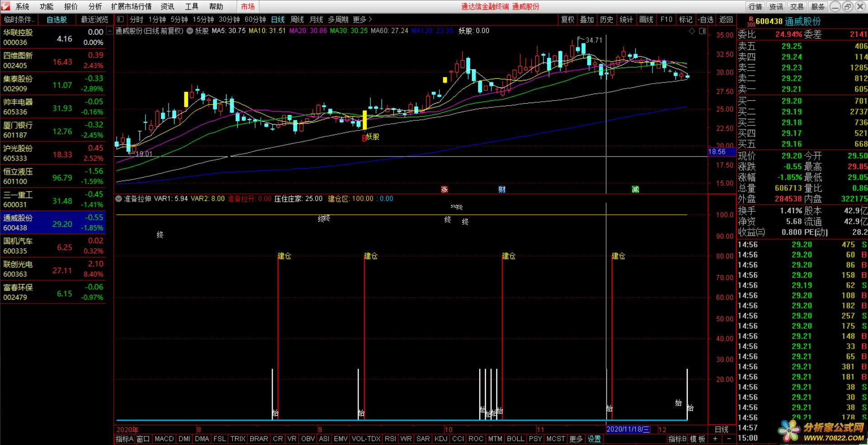Open the 扩展市场行情 menu
This screenshot has height=445, width=868.
tap(131, 6)
